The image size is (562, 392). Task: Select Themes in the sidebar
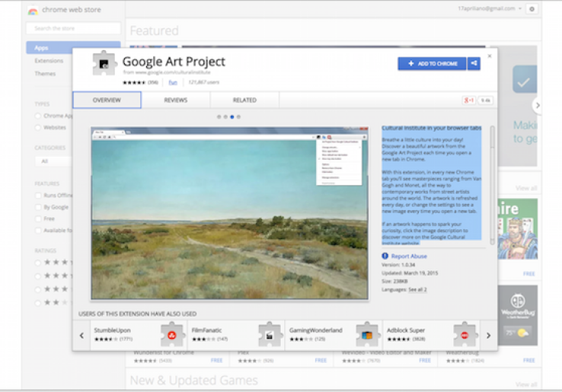(x=45, y=74)
